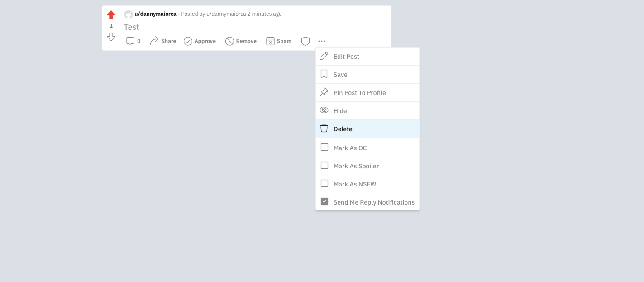This screenshot has width=644, height=282.
Task: Open the u/dannymaiorca profile link
Action: pyautogui.click(x=155, y=14)
